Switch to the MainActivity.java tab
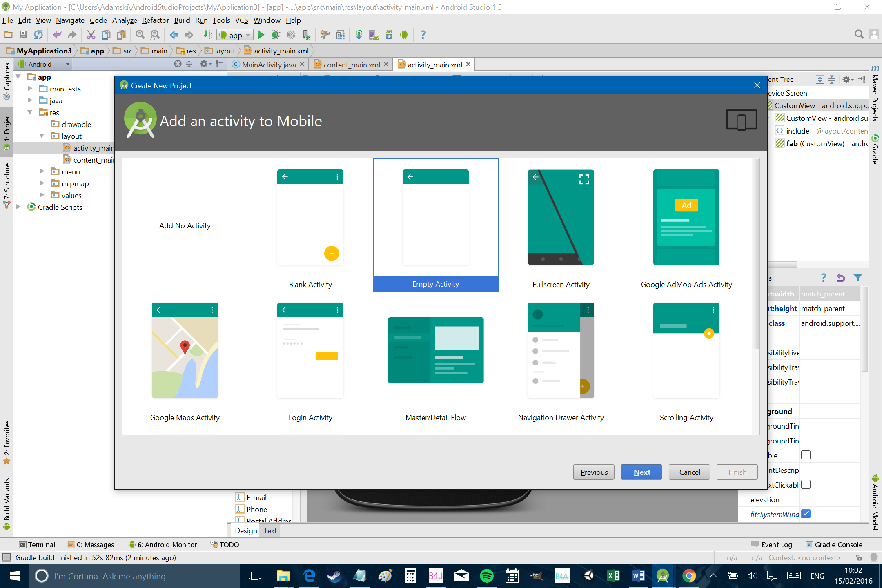This screenshot has width=882, height=588. 266,65
